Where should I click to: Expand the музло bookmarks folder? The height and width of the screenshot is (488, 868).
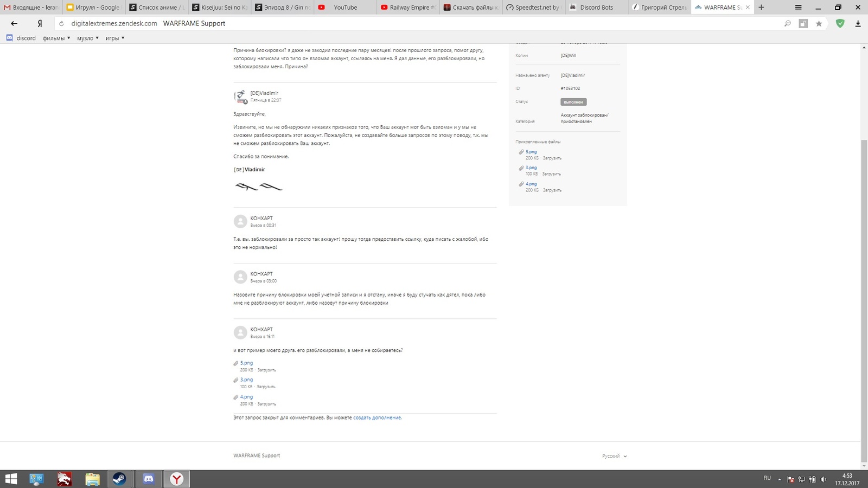87,38
